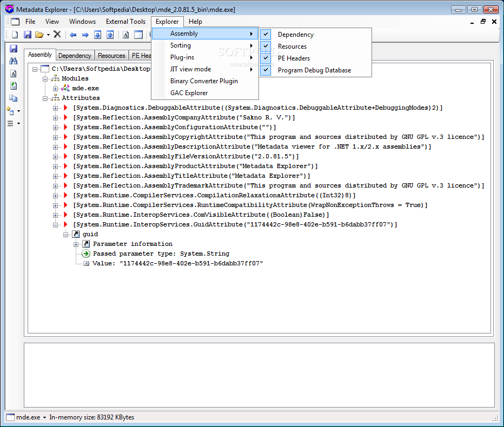Click inside the empty bottom output pane
The width and height of the screenshot is (504, 427).
[259, 375]
